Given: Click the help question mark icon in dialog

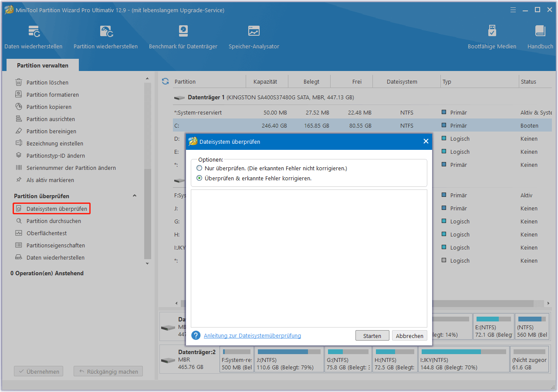Looking at the screenshot, I should coord(196,335).
